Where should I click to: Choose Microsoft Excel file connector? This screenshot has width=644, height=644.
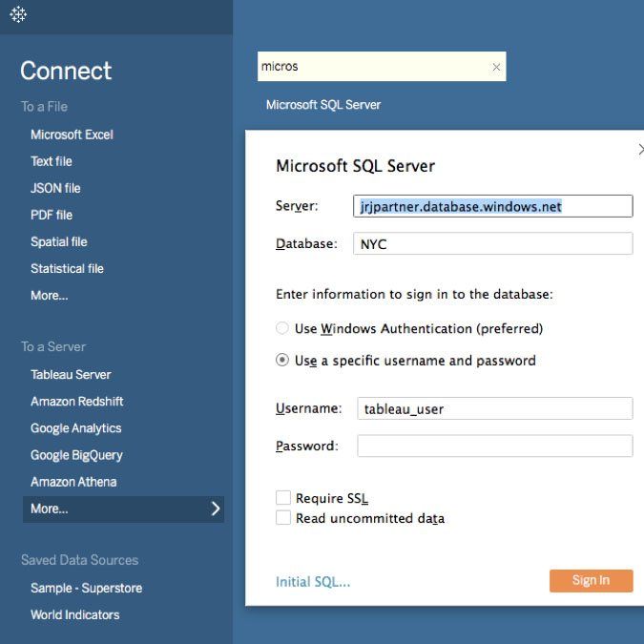(72, 135)
